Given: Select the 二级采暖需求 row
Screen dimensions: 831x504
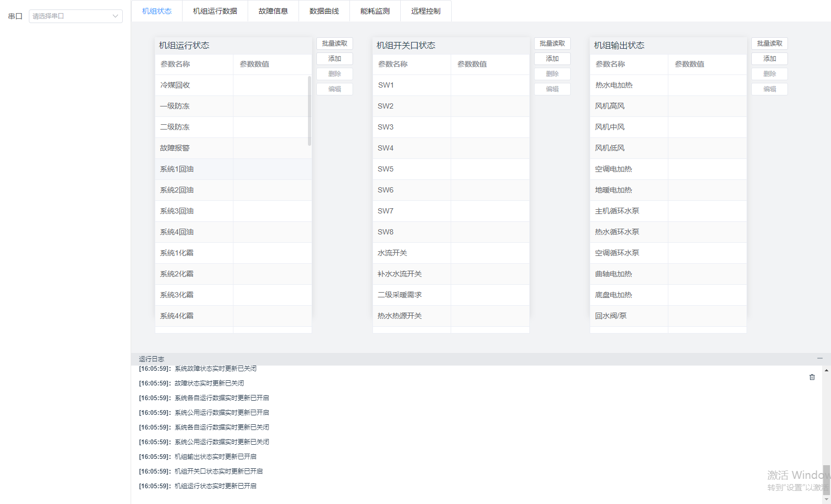Looking at the screenshot, I should click(451, 295).
